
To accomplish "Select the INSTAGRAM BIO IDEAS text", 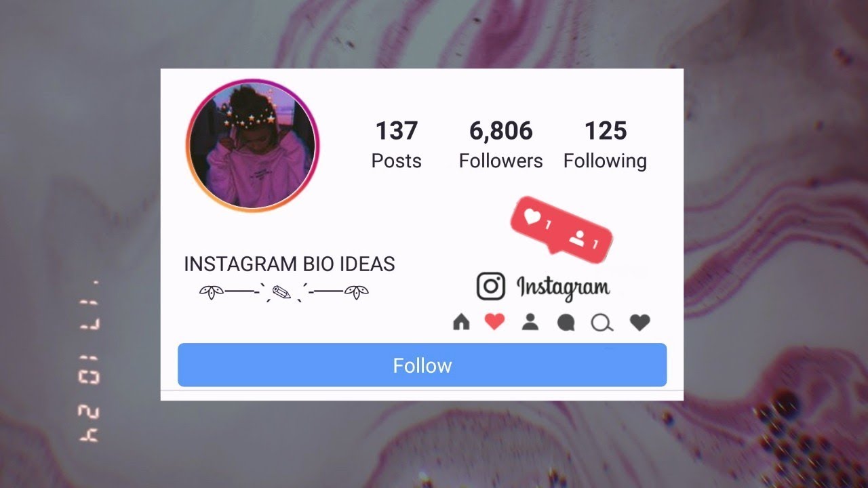I will [x=290, y=264].
